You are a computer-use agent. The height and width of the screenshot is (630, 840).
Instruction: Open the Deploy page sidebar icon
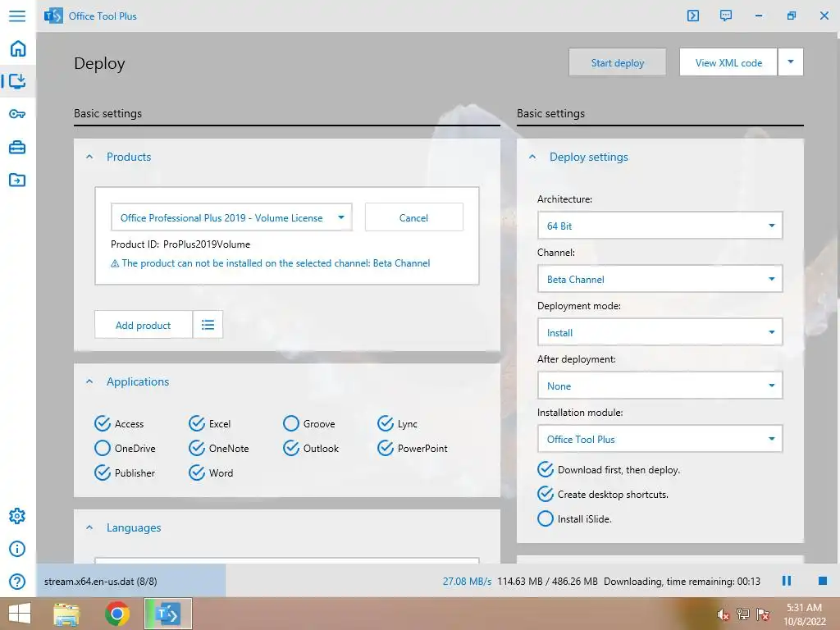[18, 81]
